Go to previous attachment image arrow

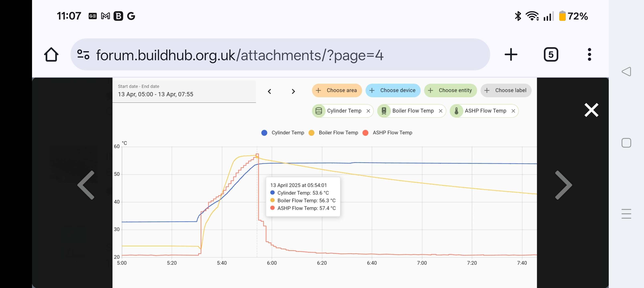point(86,185)
